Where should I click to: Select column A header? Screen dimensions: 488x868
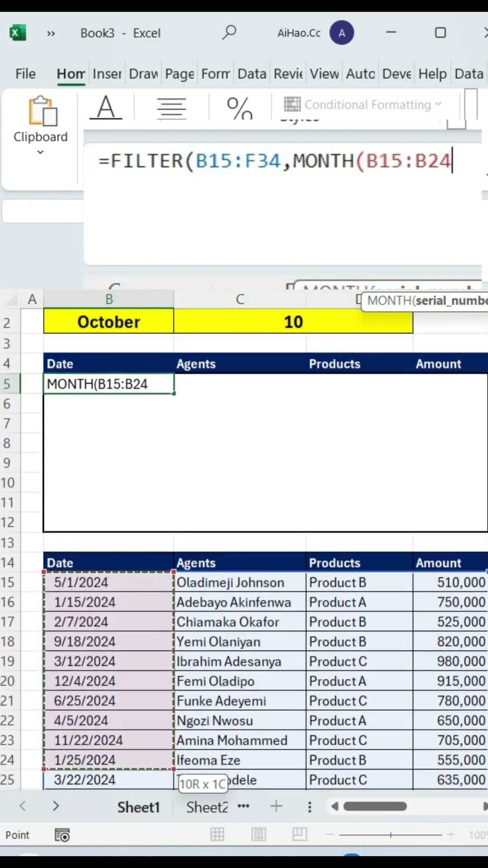tap(32, 299)
